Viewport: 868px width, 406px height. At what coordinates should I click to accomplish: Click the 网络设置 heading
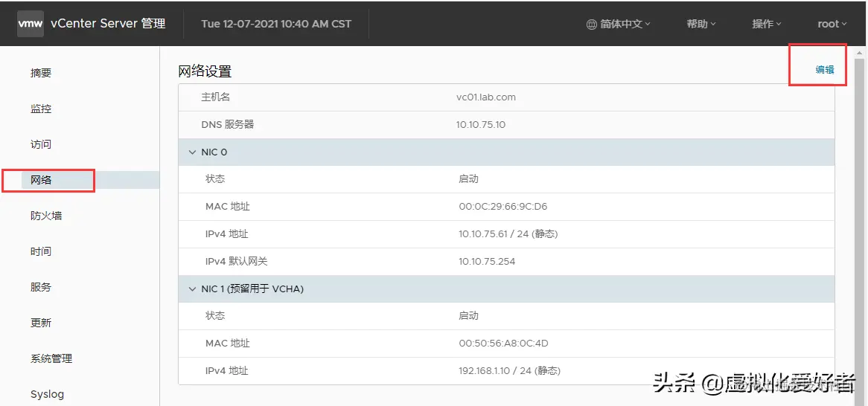[x=205, y=71]
